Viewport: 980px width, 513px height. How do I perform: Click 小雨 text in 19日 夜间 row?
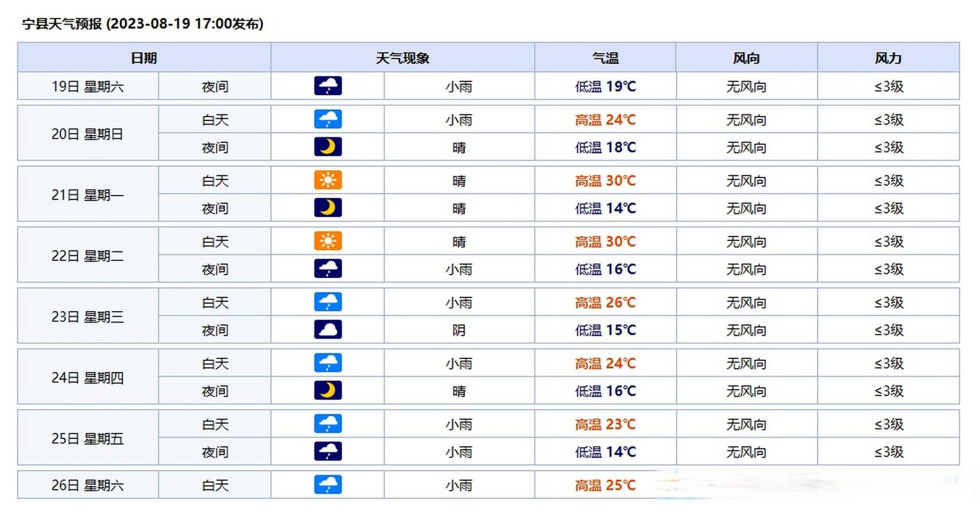tap(459, 87)
